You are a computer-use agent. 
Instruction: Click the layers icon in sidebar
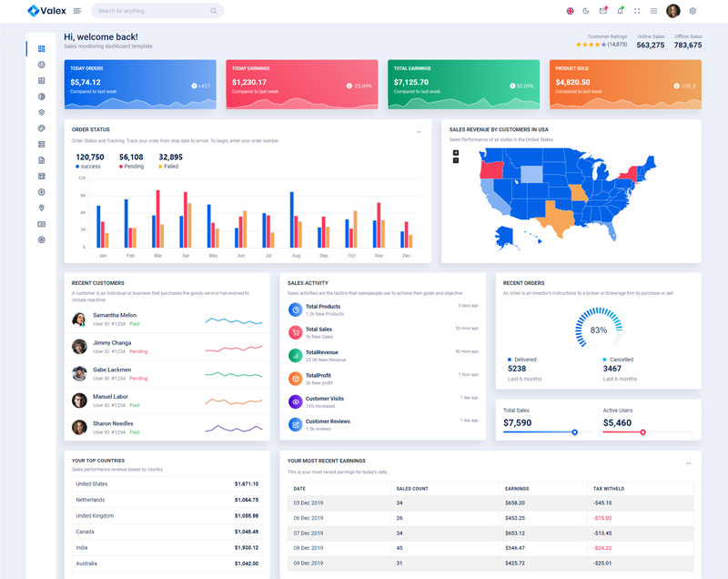click(41, 112)
